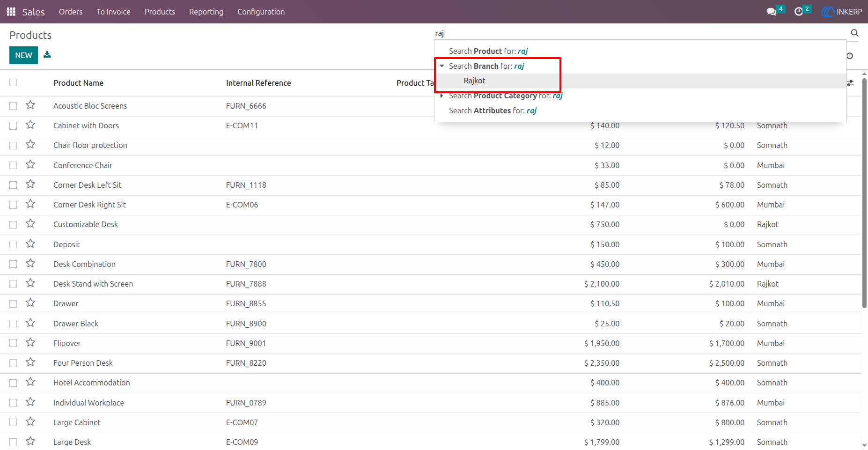Viewport: 868px width, 450px height.
Task: Open the Orders menu
Action: (71, 12)
